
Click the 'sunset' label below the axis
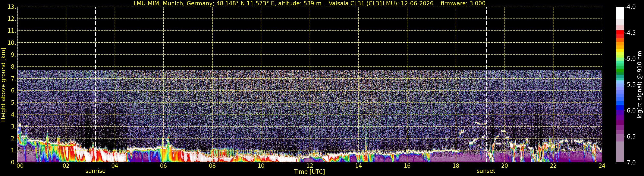[x=486, y=171]
